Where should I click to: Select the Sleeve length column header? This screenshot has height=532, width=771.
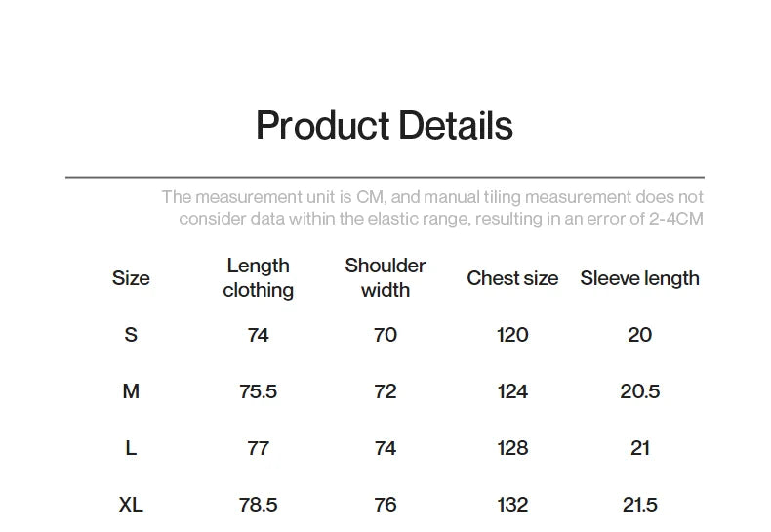click(x=639, y=278)
